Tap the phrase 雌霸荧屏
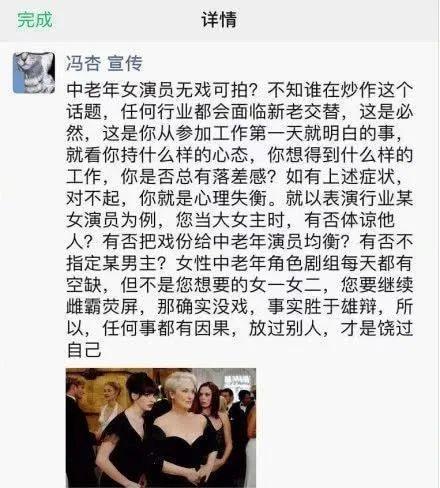The image size is (440, 488). tap(102, 307)
